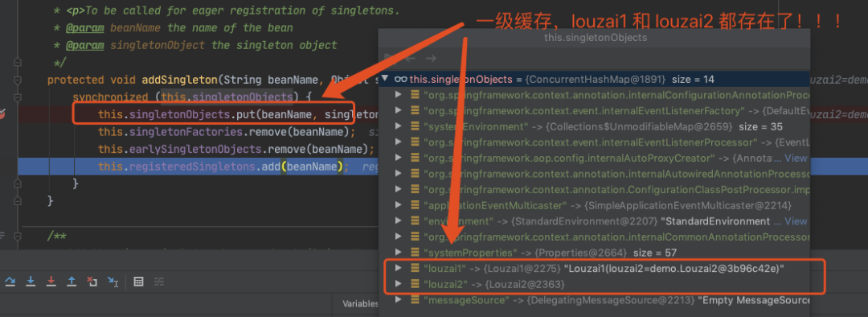Screen dimensions: 868x317
Task: Click the Drop Frame icon
Action: click(x=92, y=282)
